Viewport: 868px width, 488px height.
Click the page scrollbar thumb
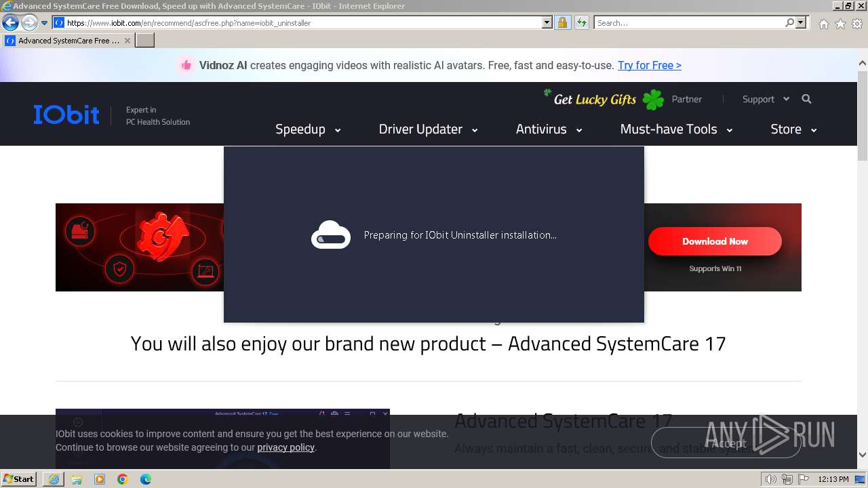[863, 115]
